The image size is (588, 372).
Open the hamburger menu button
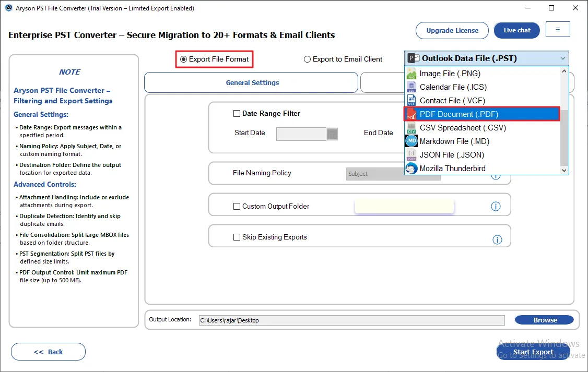click(x=558, y=29)
